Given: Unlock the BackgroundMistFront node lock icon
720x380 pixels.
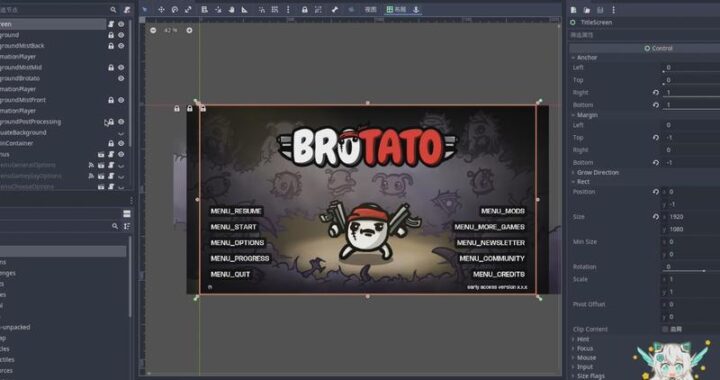Looking at the screenshot, I should (111, 100).
